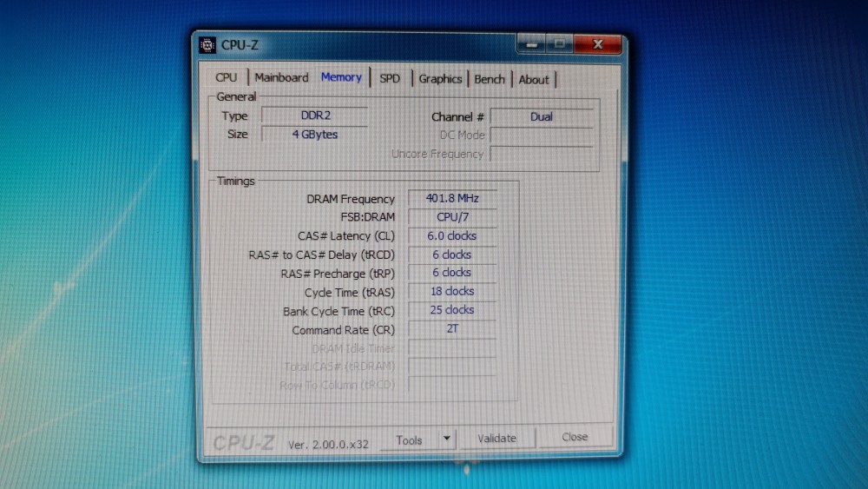Go to the Bench tab
The height and width of the screenshot is (489, 868).
point(490,80)
